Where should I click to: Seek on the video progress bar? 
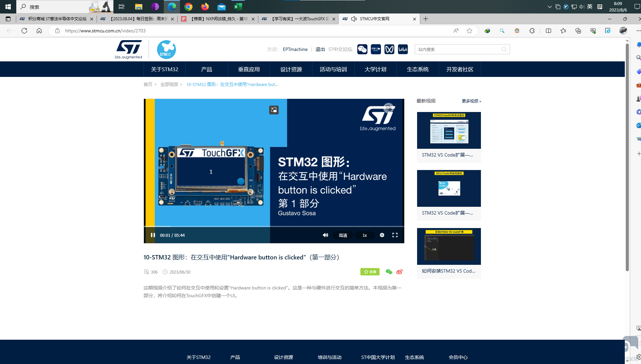(274, 226)
